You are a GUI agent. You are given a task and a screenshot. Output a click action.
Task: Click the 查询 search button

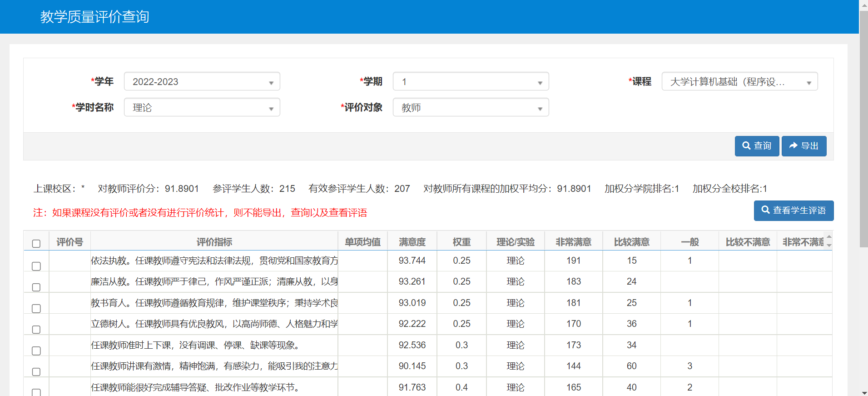click(757, 146)
